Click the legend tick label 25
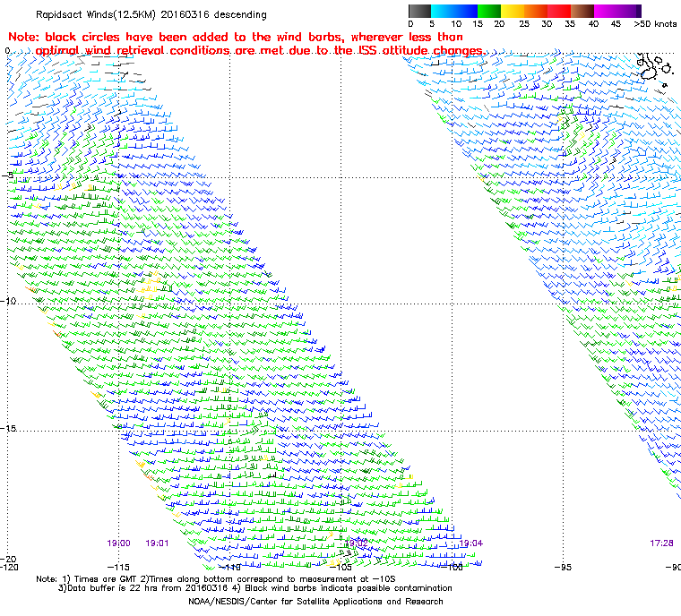The height and width of the screenshot is (616, 681). pyautogui.click(x=524, y=24)
